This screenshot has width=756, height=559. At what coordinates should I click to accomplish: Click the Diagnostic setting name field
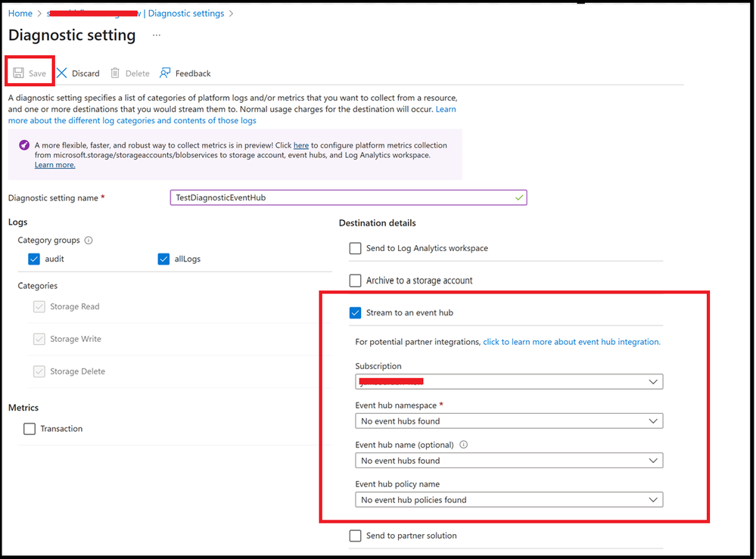(x=348, y=197)
